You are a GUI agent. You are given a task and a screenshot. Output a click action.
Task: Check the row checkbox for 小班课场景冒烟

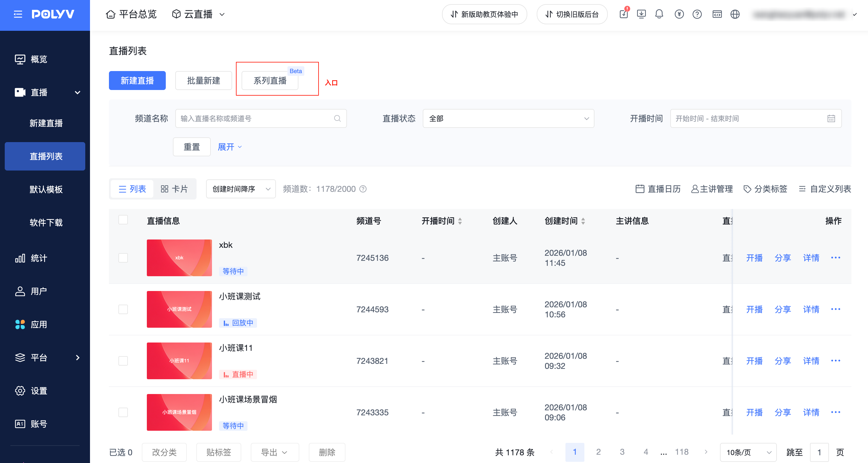(x=123, y=412)
